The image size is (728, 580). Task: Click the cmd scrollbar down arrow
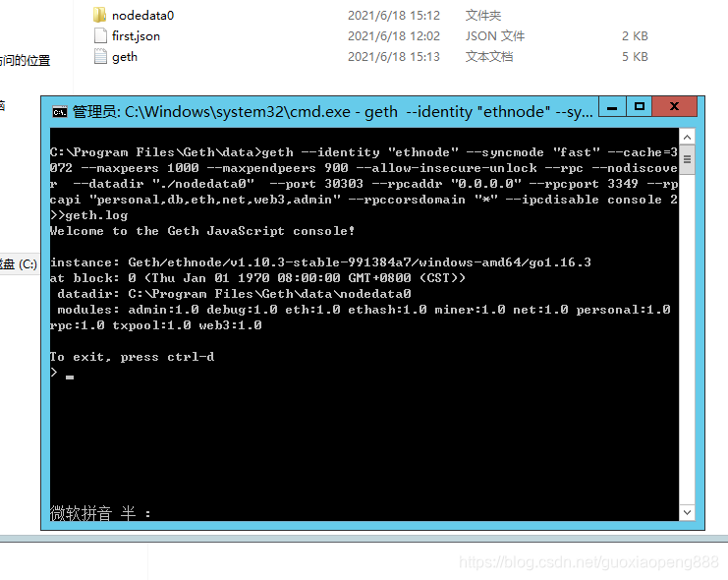tap(687, 512)
